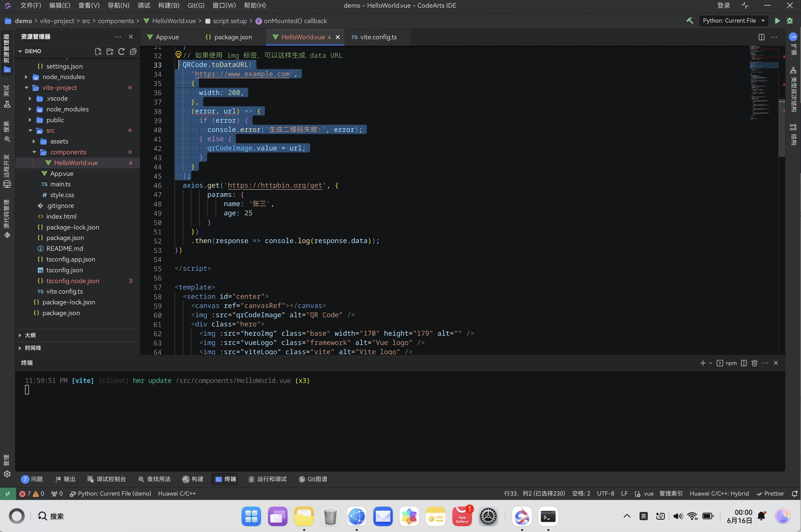Click the 登录 login button

coord(724,6)
